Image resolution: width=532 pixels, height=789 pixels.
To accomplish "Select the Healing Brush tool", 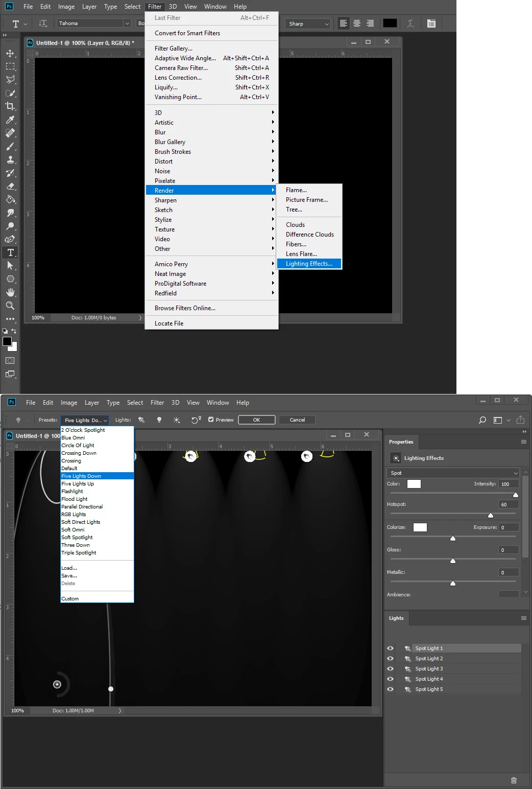I will (x=10, y=133).
